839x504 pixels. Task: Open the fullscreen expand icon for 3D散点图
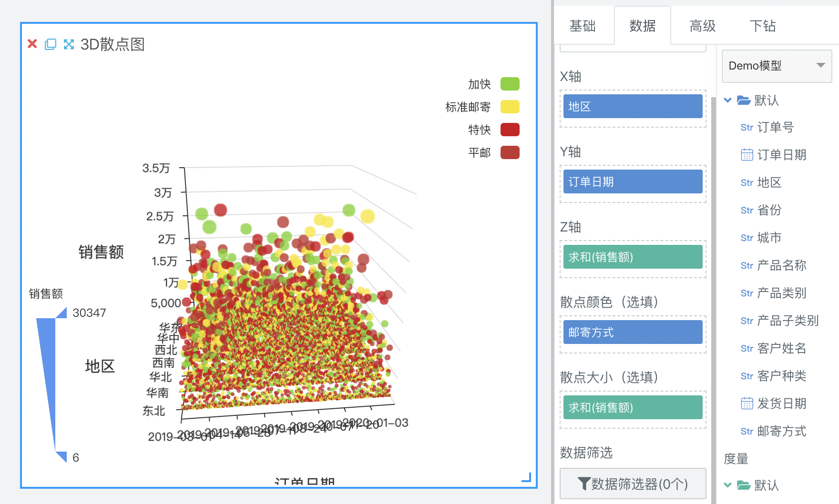[69, 44]
